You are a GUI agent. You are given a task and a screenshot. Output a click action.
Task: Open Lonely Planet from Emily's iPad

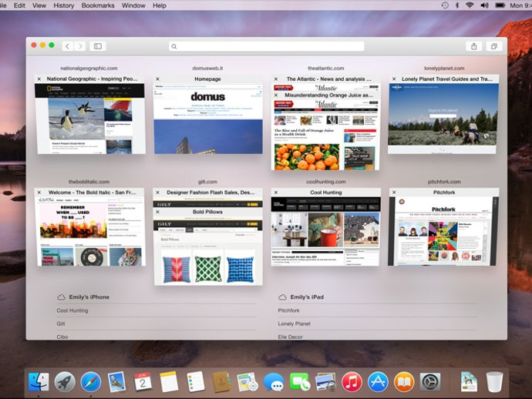coord(295,324)
